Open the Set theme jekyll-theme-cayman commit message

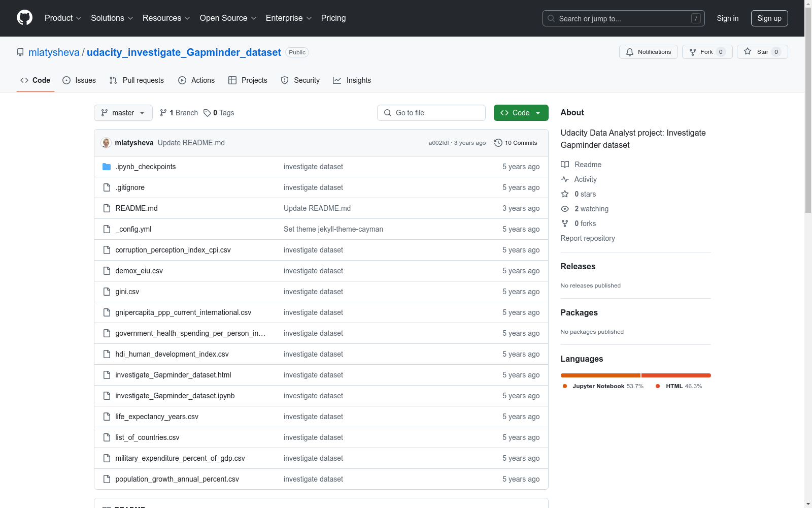pos(333,229)
